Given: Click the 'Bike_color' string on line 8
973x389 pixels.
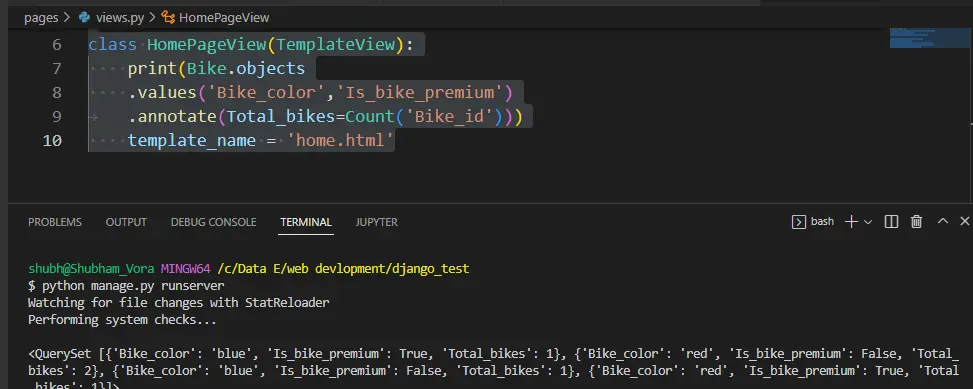Looking at the screenshot, I should pyautogui.click(x=266, y=92).
